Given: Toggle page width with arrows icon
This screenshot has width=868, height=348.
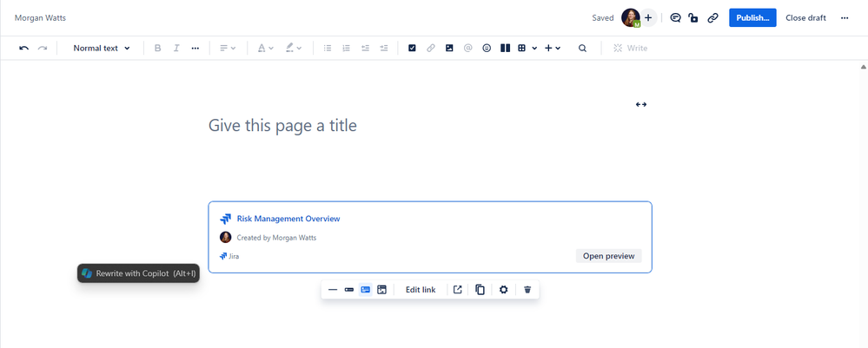Looking at the screenshot, I should [641, 104].
